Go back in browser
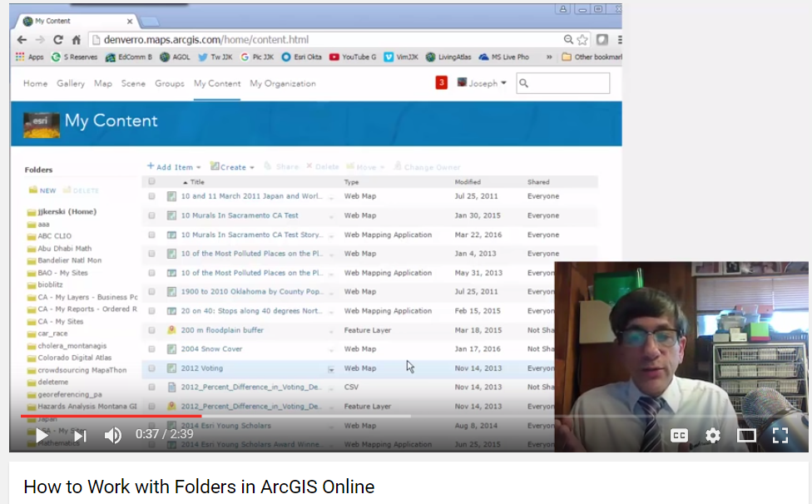Image resolution: width=812 pixels, height=504 pixels. tap(22, 40)
